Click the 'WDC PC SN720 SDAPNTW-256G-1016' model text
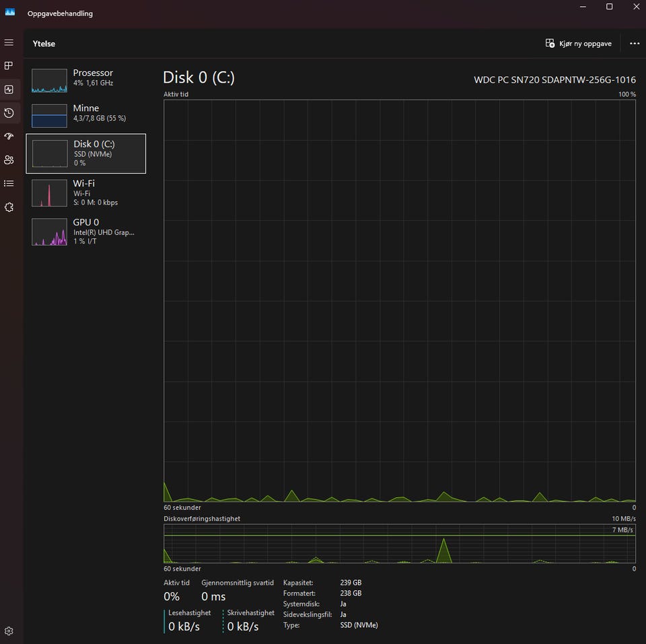Screen dimensions: 646x644 point(554,80)
